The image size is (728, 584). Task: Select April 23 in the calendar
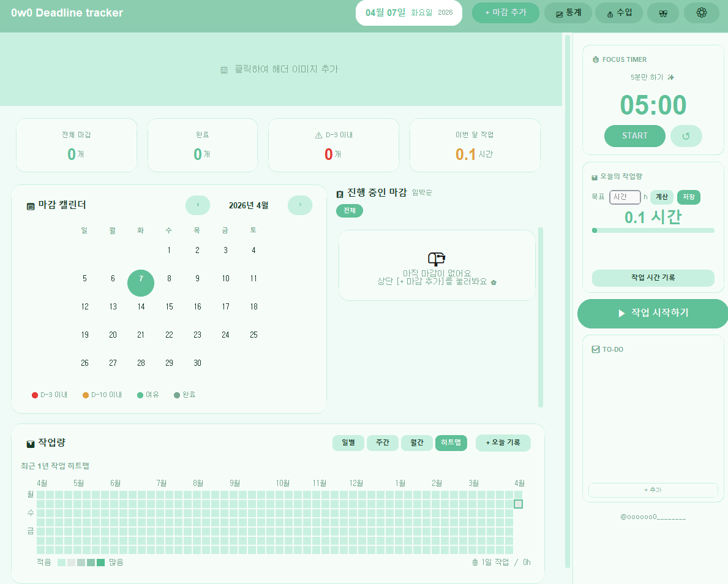pyautogui.click(x=197, y=335)
